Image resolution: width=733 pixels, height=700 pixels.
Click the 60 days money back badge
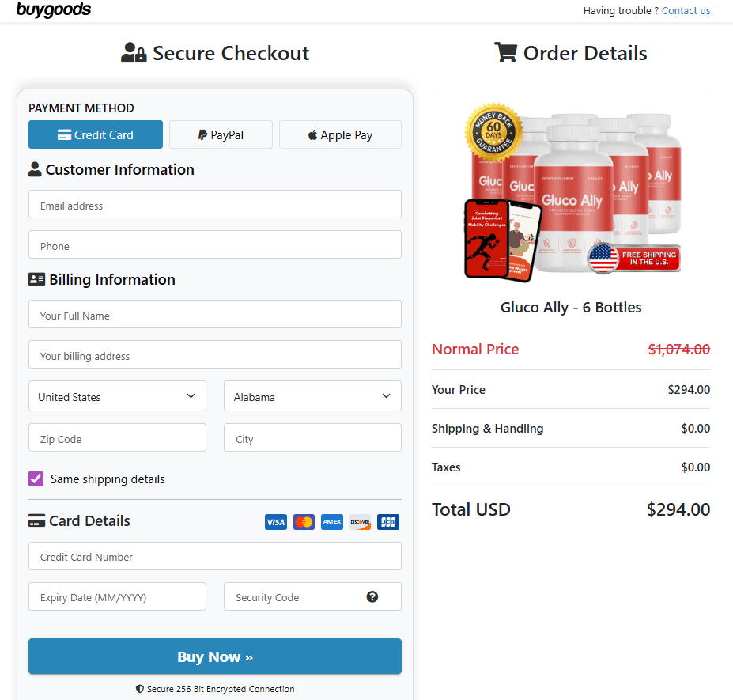(x=494, y=133)
